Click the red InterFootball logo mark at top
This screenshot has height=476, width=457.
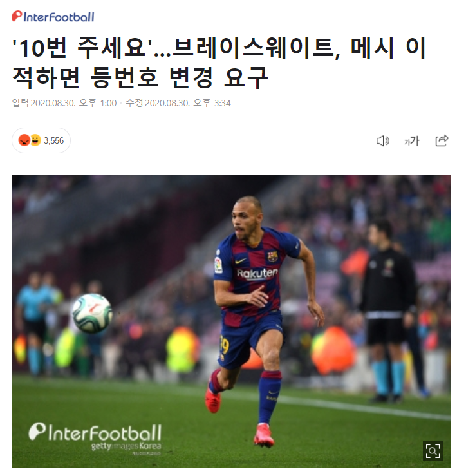[x=17, y=16]
